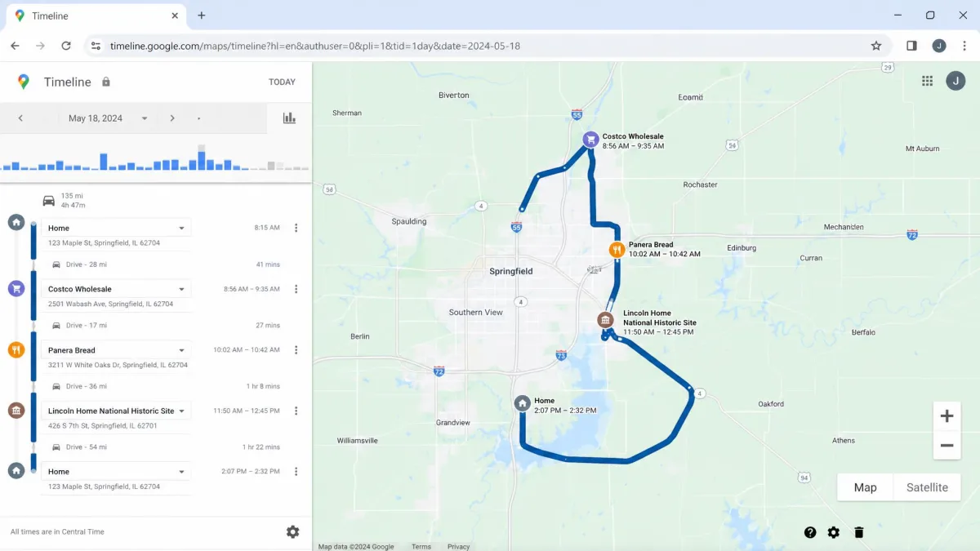This screenshot has height=551, width=980.
Task: Click the Panera Bread map pin
Action: pyautogui.click(x=617, y=250)
